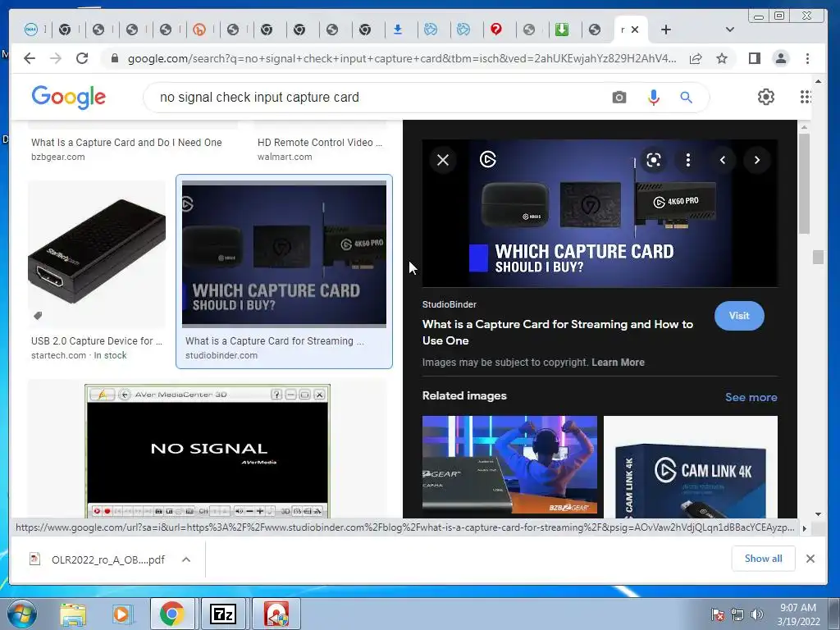Image resolution: width=840 pixels, height=630 pixels.
Task: Click Show all downloads
Action: (764, 558)
